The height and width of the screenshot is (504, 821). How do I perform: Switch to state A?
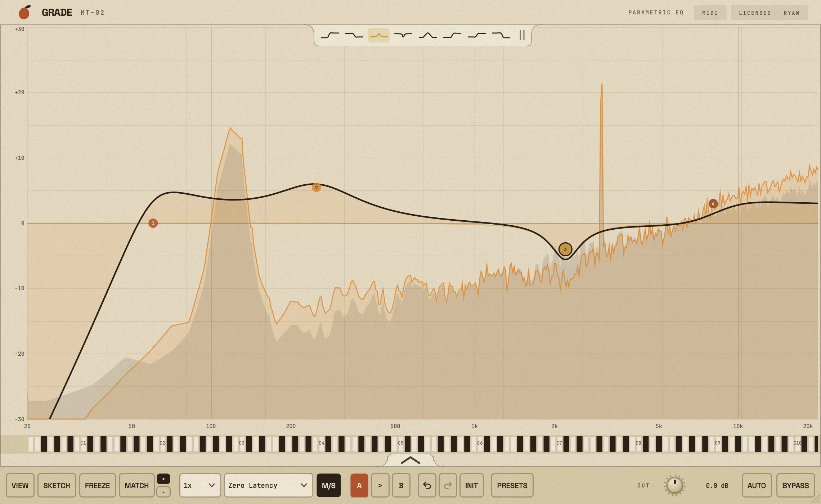359,485
